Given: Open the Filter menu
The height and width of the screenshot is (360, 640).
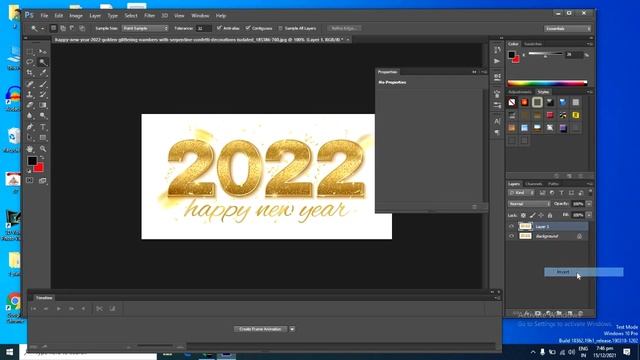Looking at the screenshot, I should pos(149,16).
